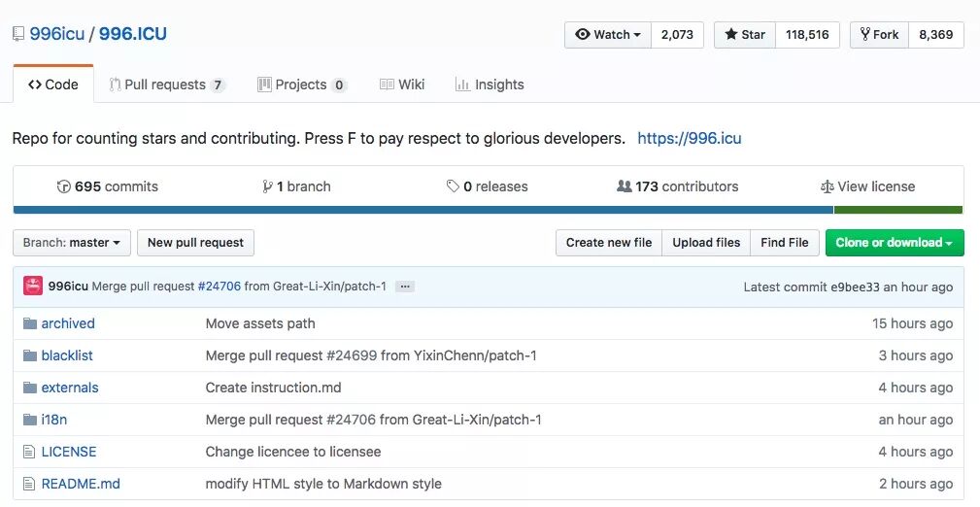Star the 996.ICU repository

tap(745, 35)
